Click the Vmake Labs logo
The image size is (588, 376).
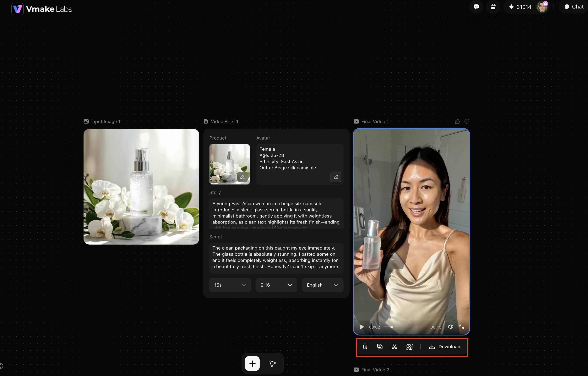(x=42, y=9)
